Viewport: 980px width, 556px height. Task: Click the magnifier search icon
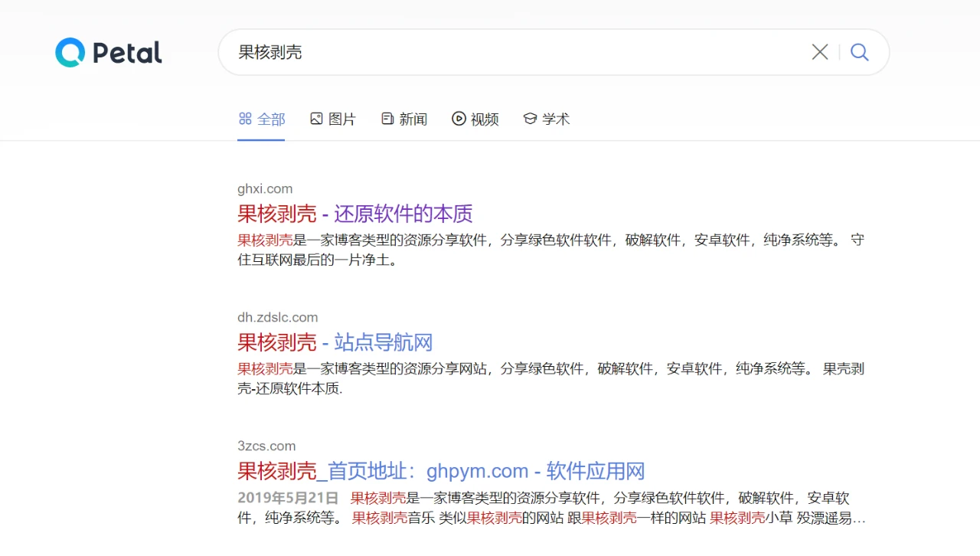860,52
